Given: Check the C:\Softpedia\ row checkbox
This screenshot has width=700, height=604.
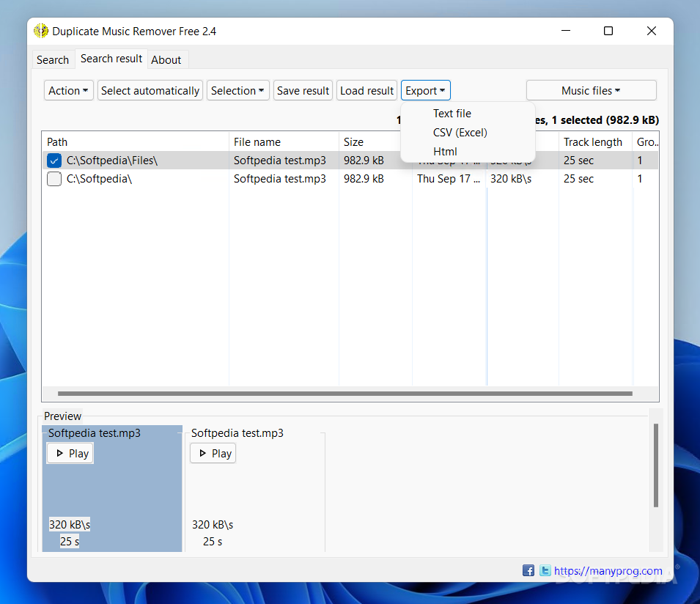Looking at the screenshot, I should 54,179.
